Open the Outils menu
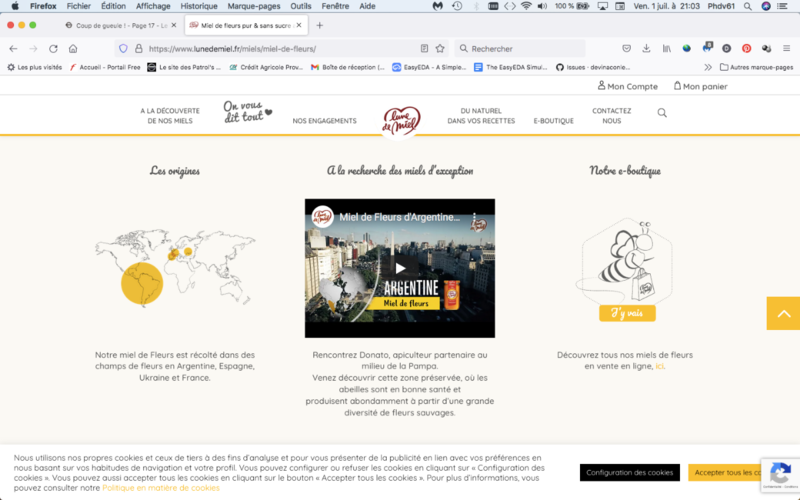Viewport: 800px width, 500px height. (x=301, y=6)
